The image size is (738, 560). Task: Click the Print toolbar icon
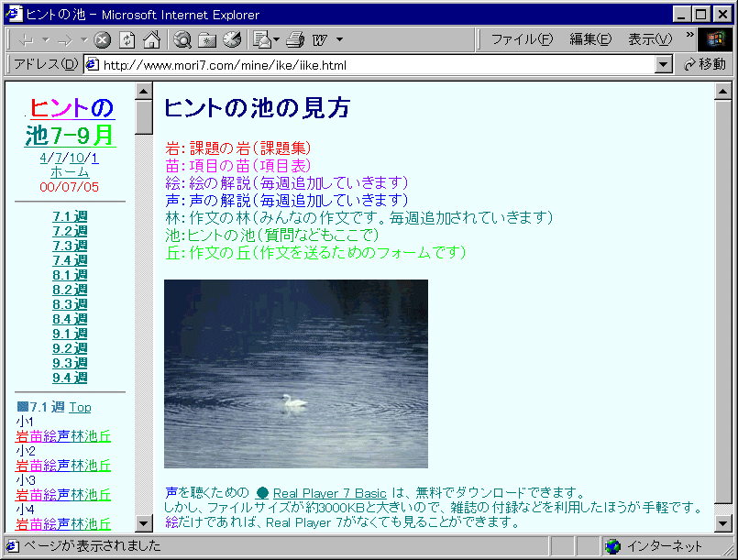294,39
